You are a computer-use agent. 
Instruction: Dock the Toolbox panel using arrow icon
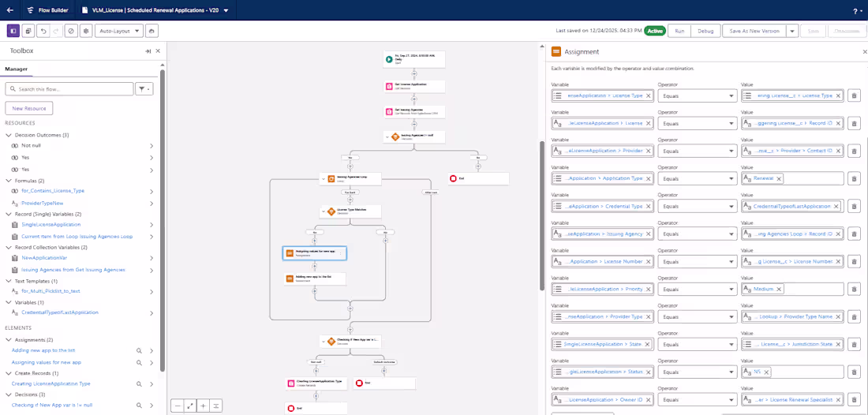[x=148, y=51]
